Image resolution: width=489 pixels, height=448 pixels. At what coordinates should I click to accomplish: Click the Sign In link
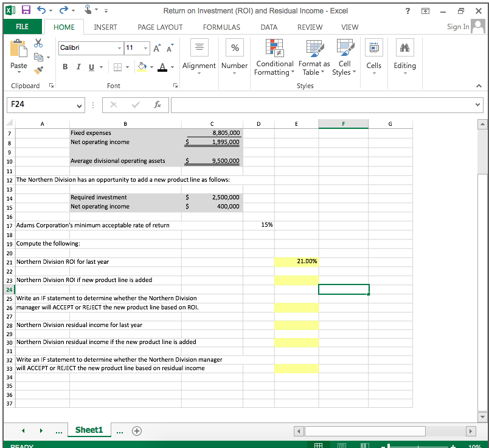coord(458,27)
